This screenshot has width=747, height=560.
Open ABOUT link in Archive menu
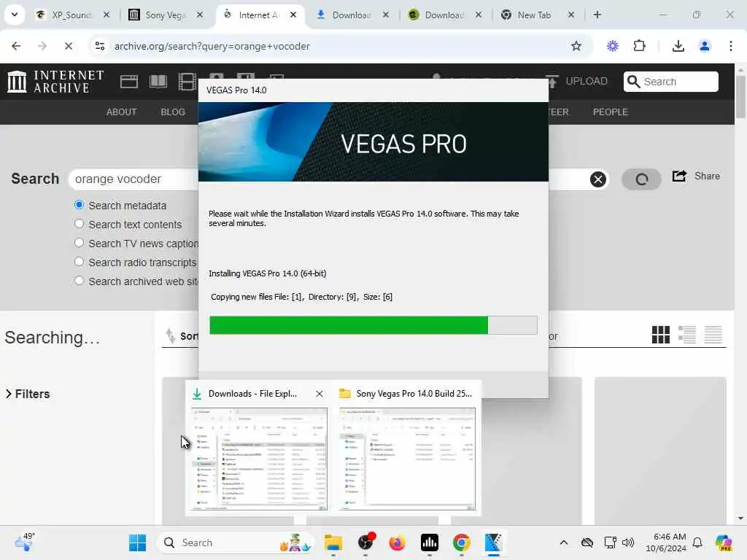(x=122, y=112)
